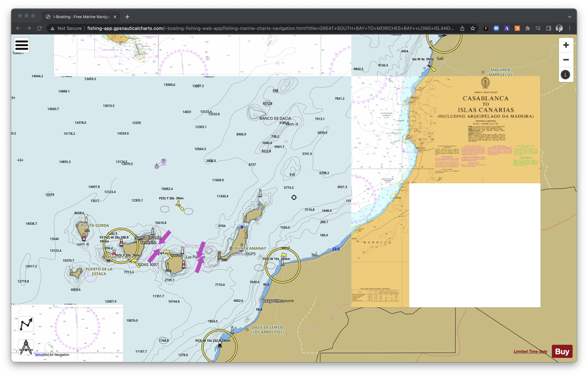Screen dimensions: 588x376
Task: Open a new browser tab
Action: pyautogui.click(x=128, y=16)
